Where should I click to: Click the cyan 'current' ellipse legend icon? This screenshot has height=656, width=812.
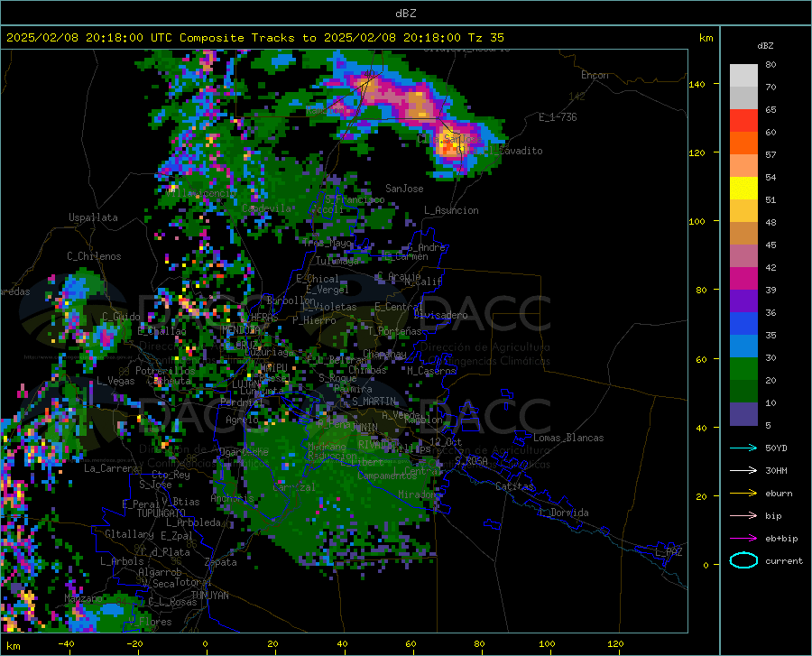(x=743, y=560)
